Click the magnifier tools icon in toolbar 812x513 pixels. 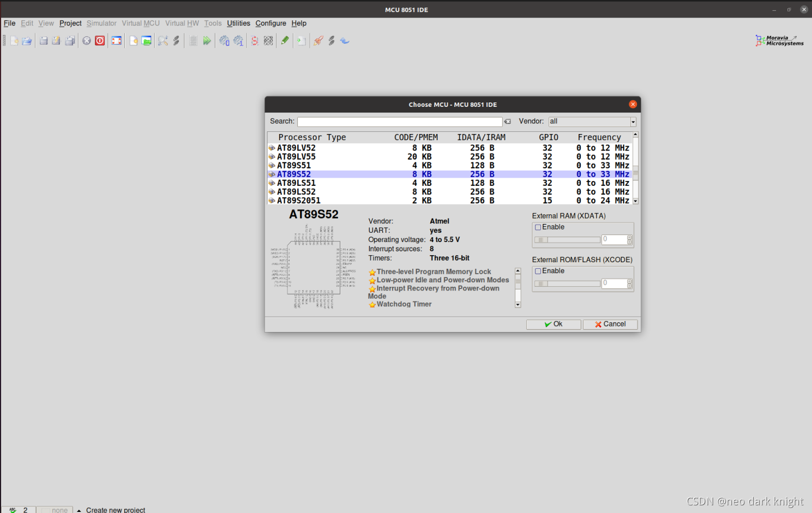[163, 41]
